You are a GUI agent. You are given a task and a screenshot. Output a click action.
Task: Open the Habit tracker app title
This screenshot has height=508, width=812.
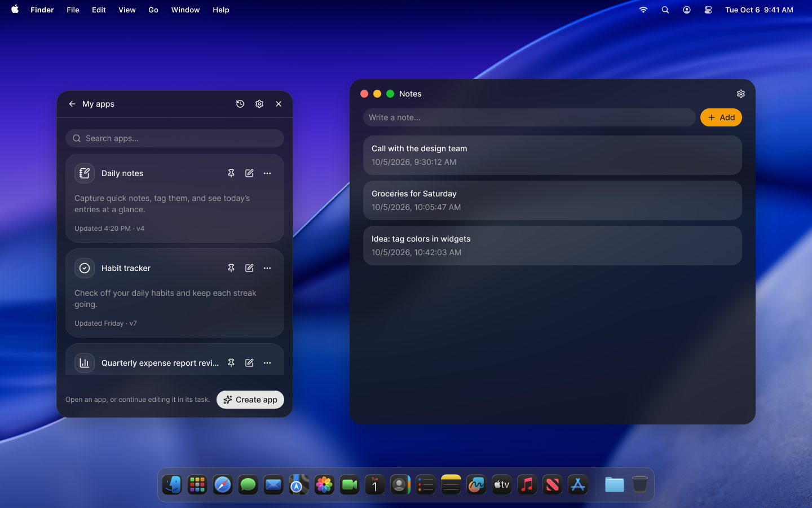tap(126, 268)
